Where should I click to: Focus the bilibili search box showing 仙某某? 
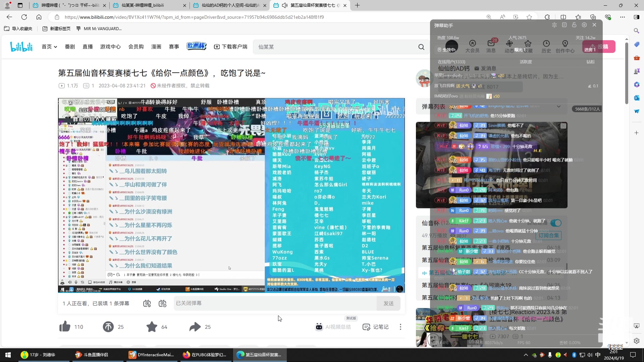point(335,47)
